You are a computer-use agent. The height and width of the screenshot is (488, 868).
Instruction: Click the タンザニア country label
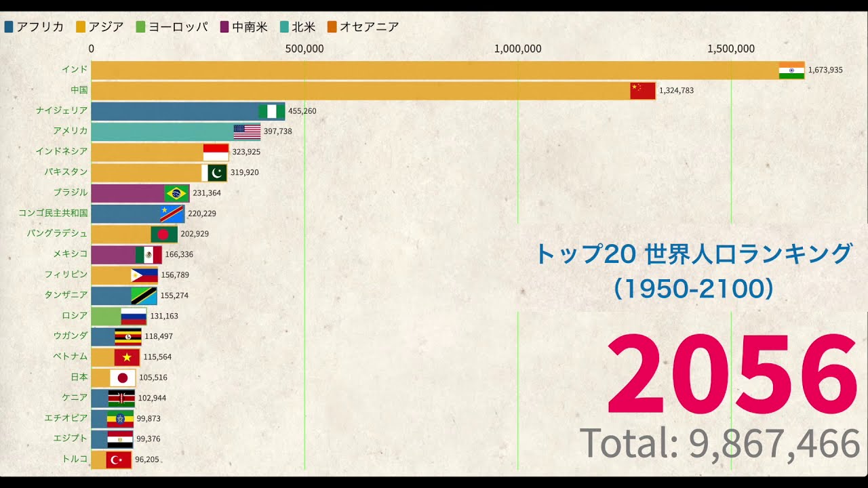coord(66,295)
